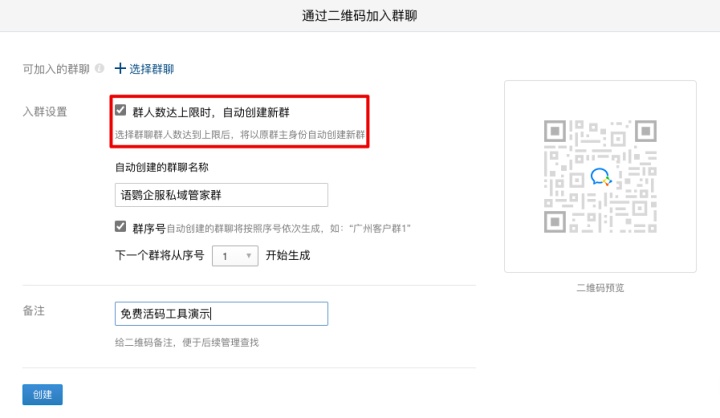Click the 备注 label
Viewport: 720px width, 418px height.
click(33, 311)
